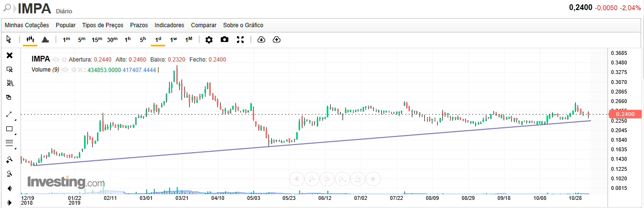Open the Indicadores dropdown menu
This screenshot has width=644, height=208.
click(x=169, y=25)
